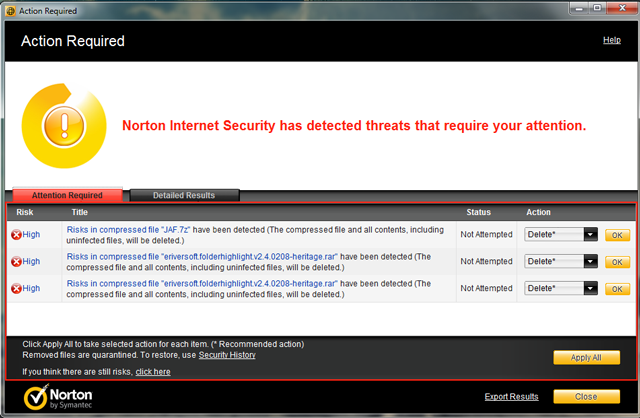
Task: Switch to the Attention Required tab
Action: pyautogui.click(x=67, y=195)
